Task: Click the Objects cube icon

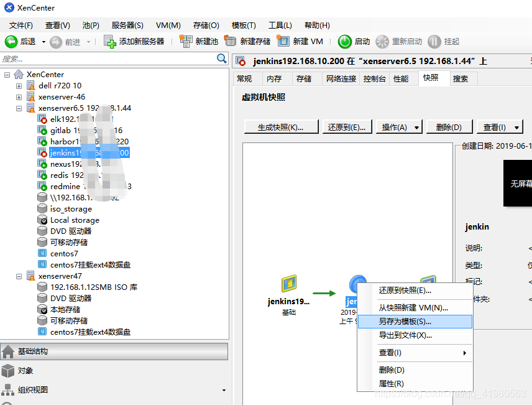Action: click(x=8, y=371)
